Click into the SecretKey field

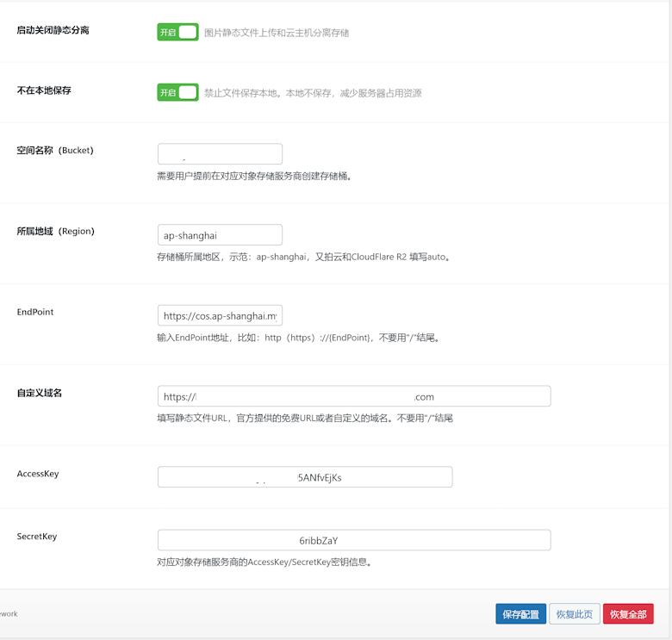pos(354,540)
